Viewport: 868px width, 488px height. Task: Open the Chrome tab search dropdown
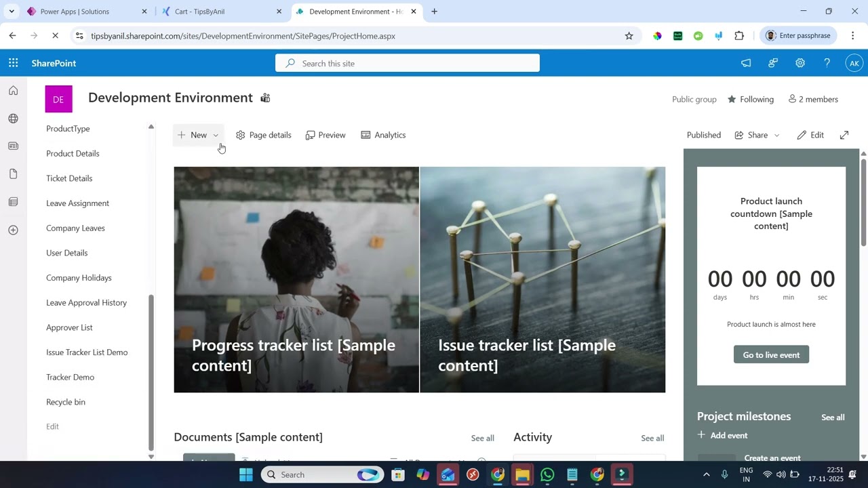tap(12, 12)
